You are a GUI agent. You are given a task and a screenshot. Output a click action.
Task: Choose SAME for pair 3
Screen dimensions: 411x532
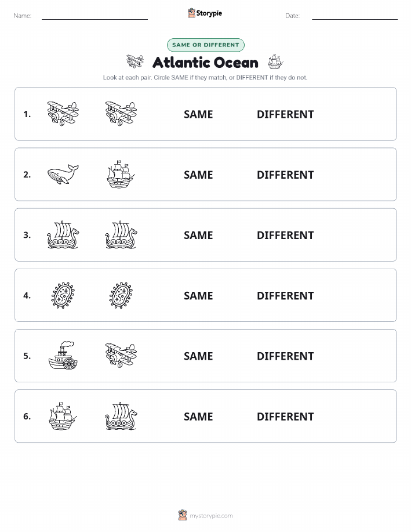(x=198, y=235)
